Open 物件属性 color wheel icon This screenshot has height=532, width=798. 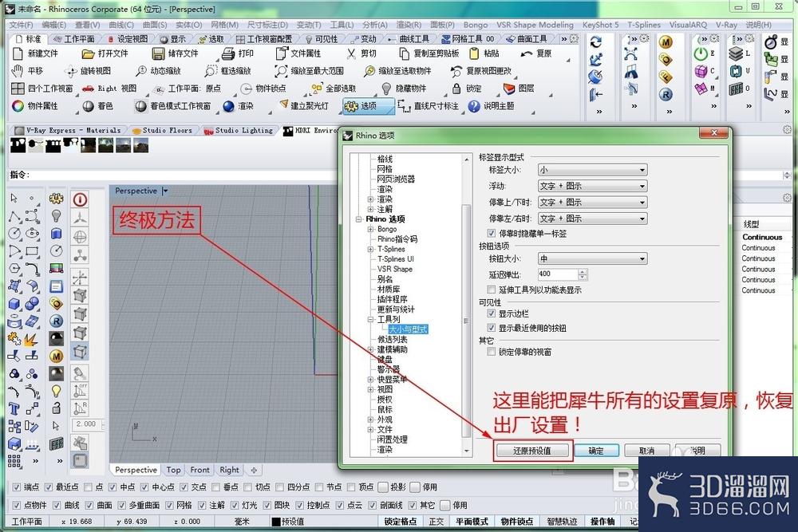click(x=18, y=106)
